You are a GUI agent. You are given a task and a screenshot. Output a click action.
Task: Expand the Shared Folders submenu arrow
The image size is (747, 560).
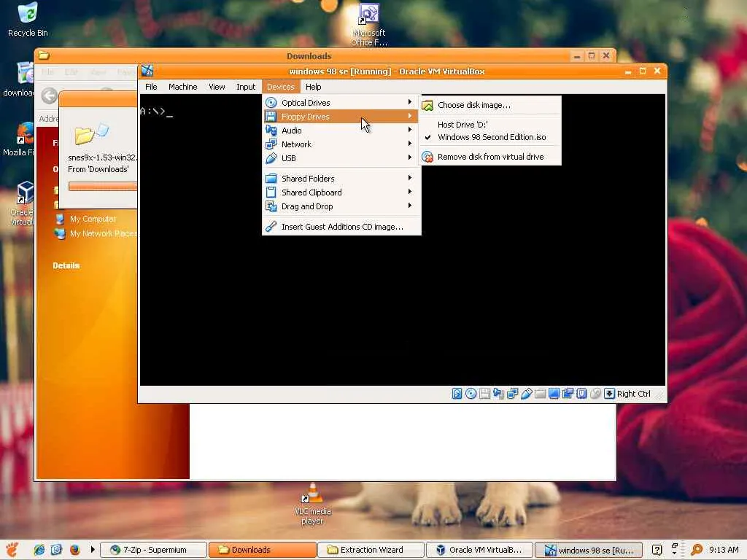click(x=410, y=178)
